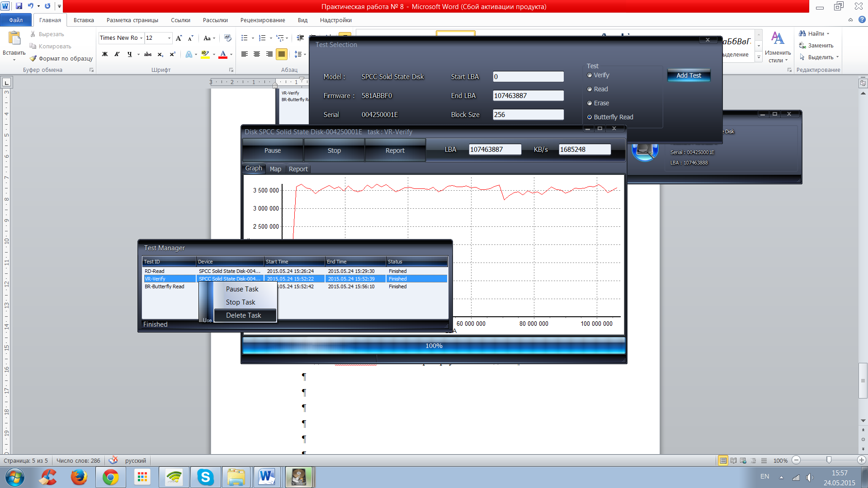868x488 pixels.
Task: Click the Stop button in VR-Verify window
Action: pos(334,150)
